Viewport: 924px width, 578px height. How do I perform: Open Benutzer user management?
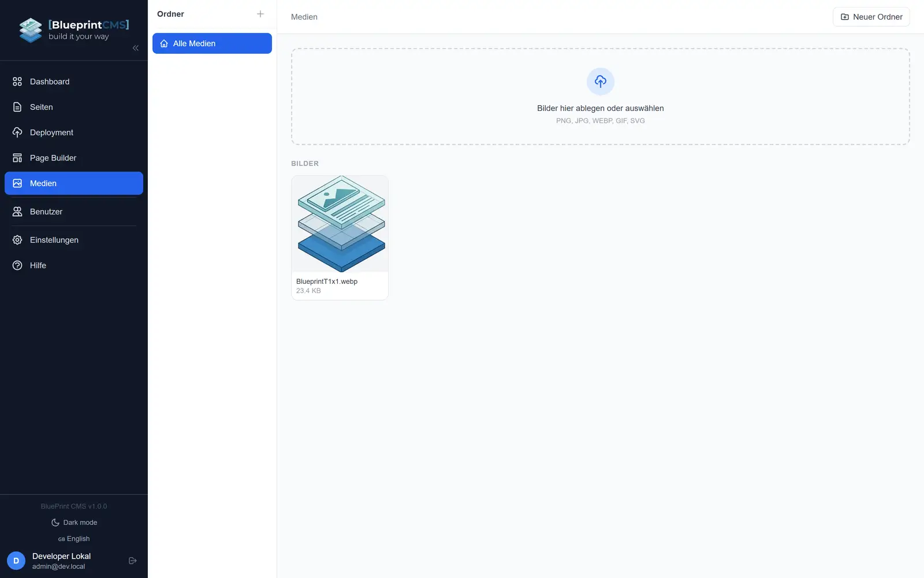point(74,212)
